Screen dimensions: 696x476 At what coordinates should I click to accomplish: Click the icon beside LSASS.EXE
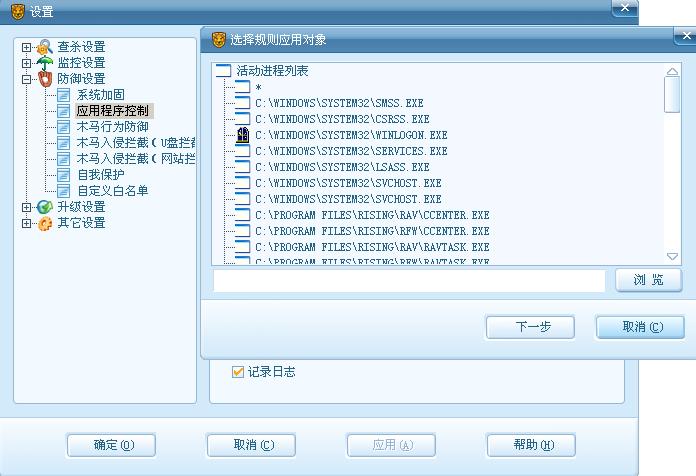[x=242, y=167]
